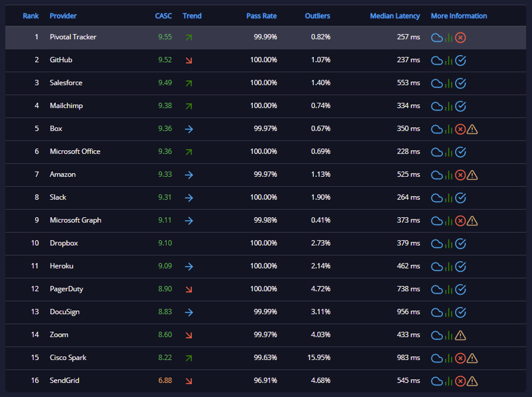Click Box's CASC score 9.36
The image size is (532, 397).
pos(165,129)
